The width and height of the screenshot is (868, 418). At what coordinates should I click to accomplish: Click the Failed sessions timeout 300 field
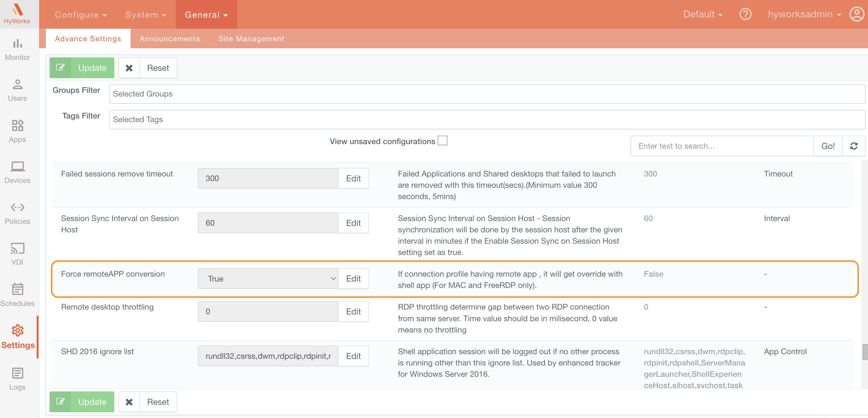[x=268, y=178]
